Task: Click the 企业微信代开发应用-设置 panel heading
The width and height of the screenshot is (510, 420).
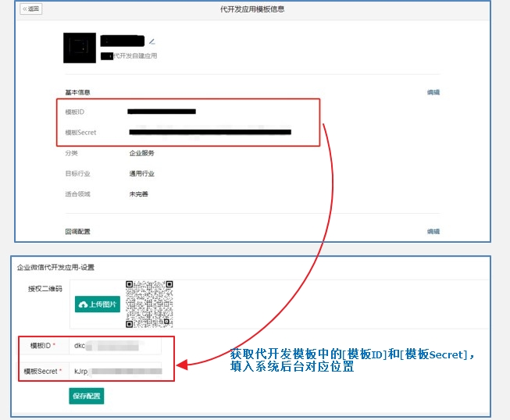Action: click(56, 267)
